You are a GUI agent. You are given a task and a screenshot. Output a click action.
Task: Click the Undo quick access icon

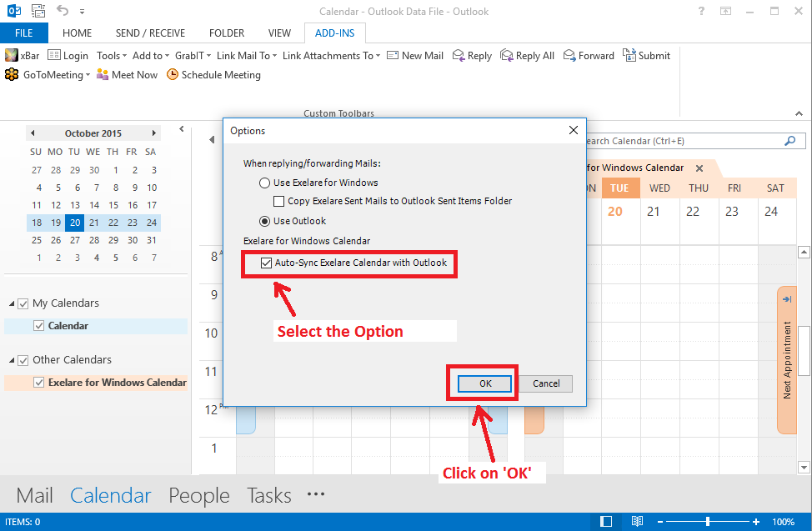click(x=63, y=10)
